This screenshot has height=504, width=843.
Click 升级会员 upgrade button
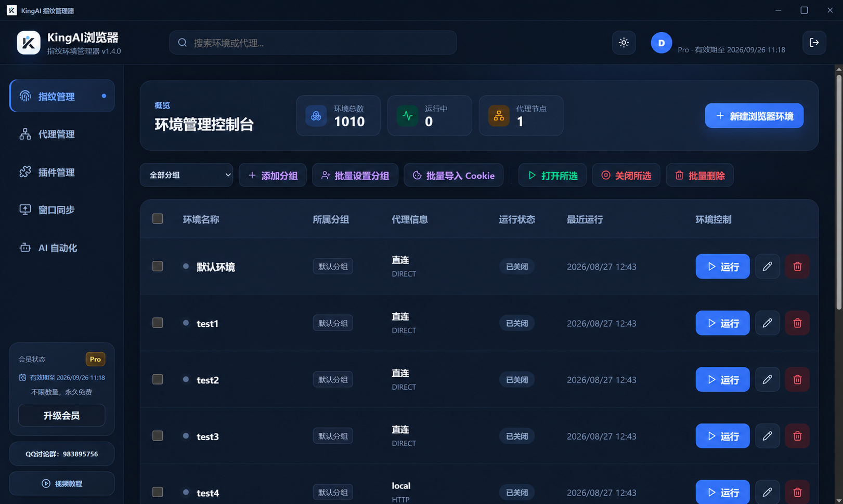pyautogui.click(x=61, y=415)
